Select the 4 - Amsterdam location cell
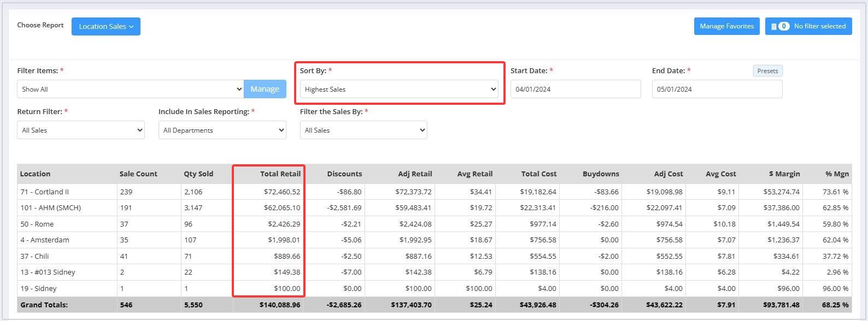The image size is (868, 321). click(67, 240)
